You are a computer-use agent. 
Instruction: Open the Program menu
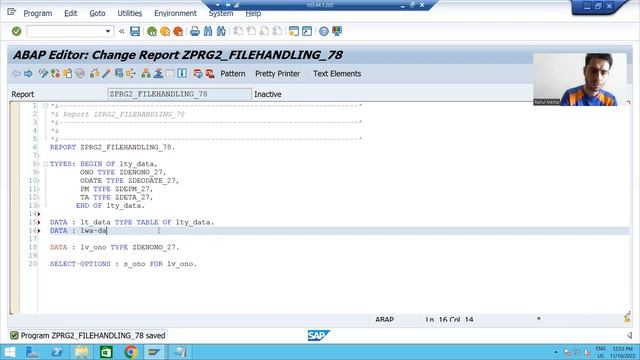[38, 13]
